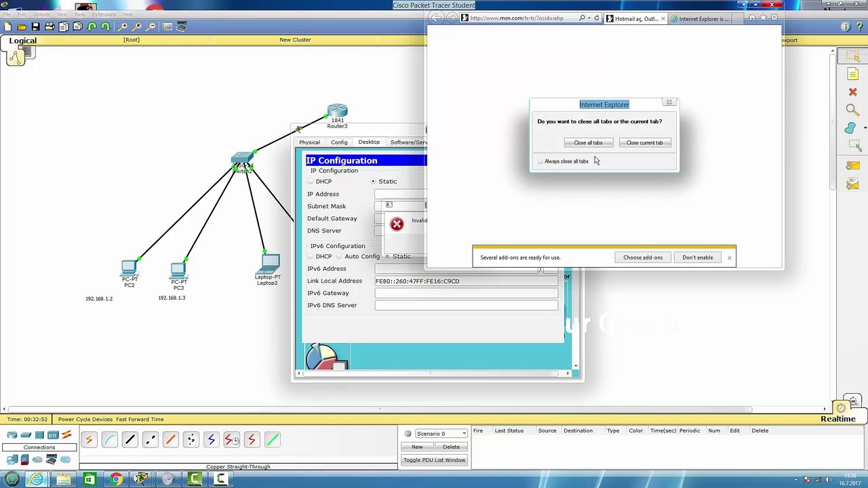Open the File menu in Packet Tracer
This screenshot has height=488, width=868.
6,14
